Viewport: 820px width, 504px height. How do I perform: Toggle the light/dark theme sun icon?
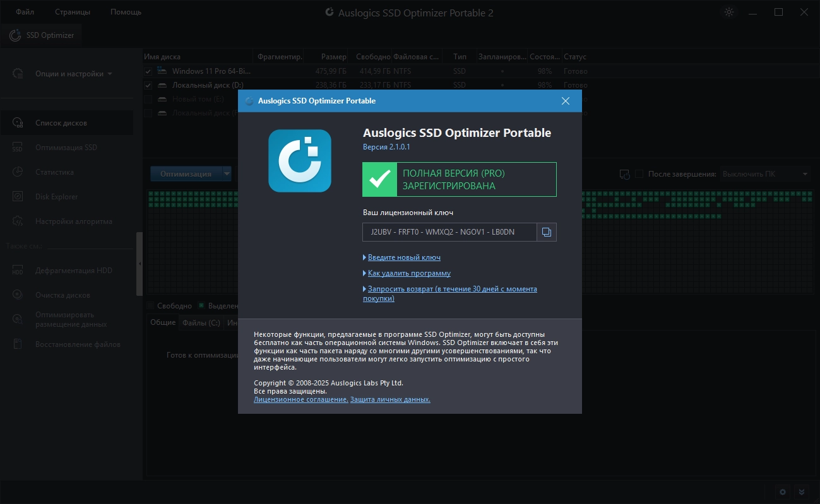coord(729,12)
